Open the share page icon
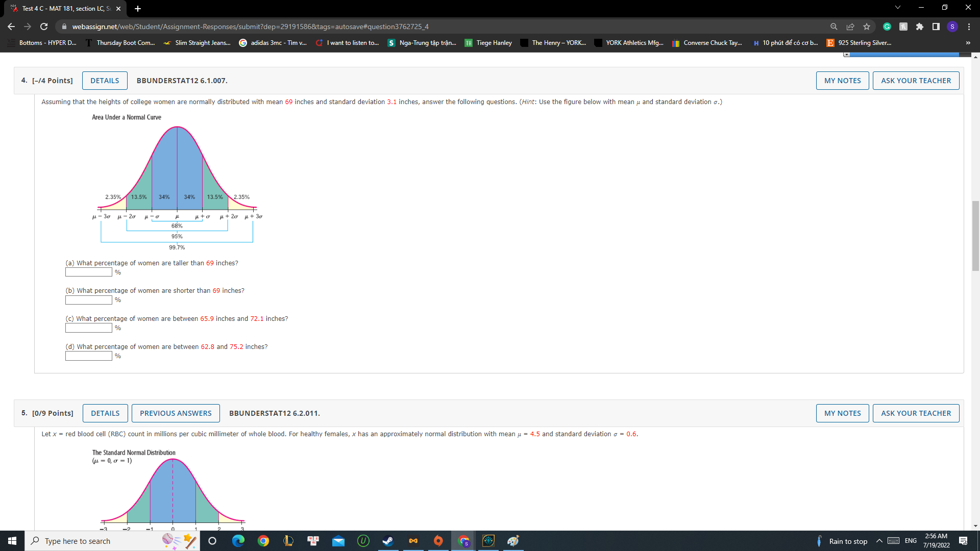Image resolution: width=980 pixels, height=551 pixels. [x=850, y=27]
